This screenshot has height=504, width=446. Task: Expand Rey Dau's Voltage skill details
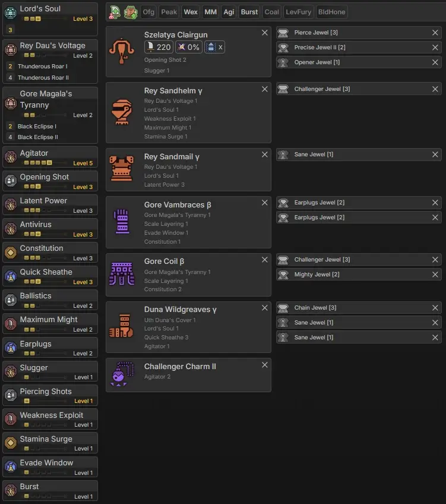pyautogui.click(x=50, y=51)
